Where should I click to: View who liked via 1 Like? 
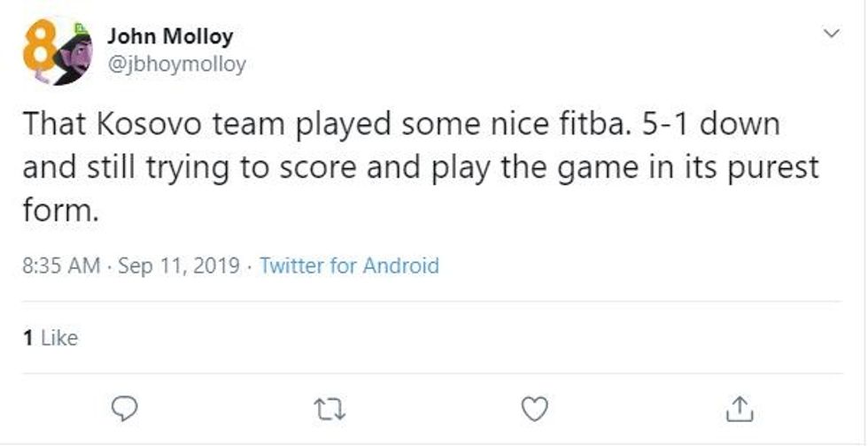tap(50, 338)
